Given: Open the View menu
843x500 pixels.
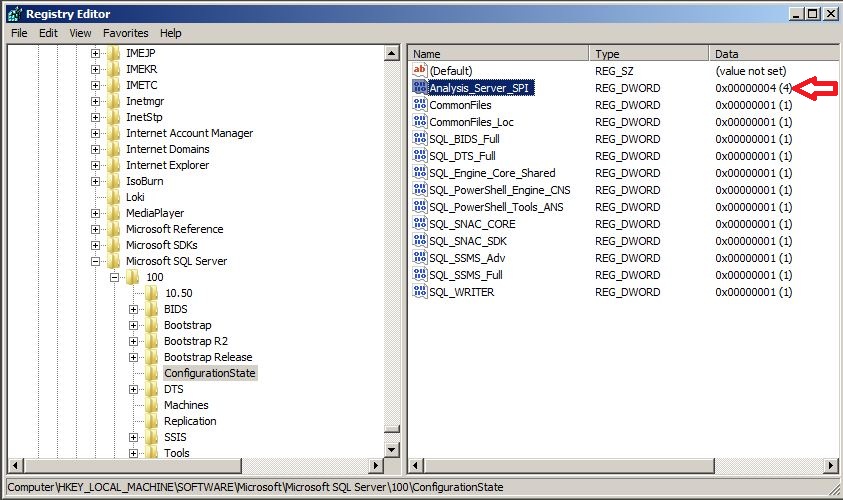Looking at the screenshot, I should coord(80,33).
